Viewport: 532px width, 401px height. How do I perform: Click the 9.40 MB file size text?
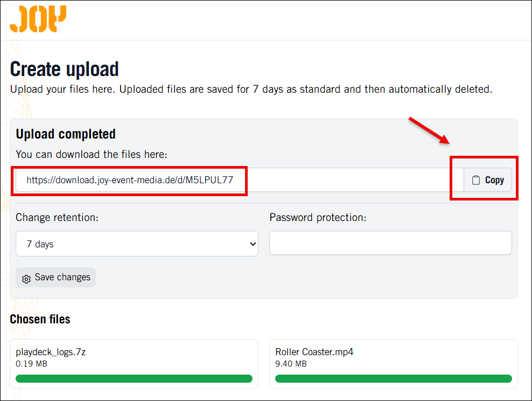click(291, 364)
